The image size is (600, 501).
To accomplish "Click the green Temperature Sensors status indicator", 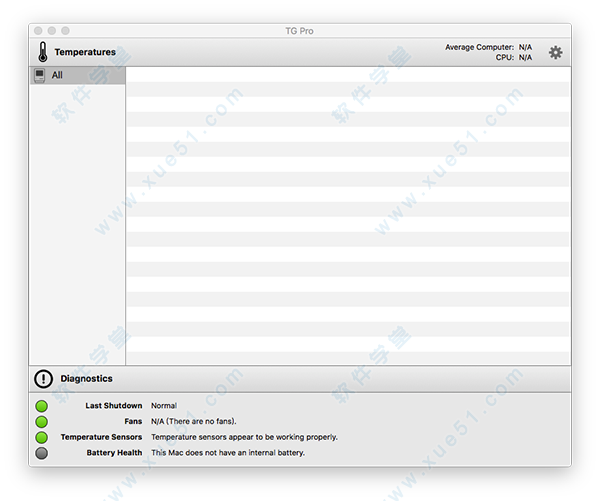I will point(41,437).
